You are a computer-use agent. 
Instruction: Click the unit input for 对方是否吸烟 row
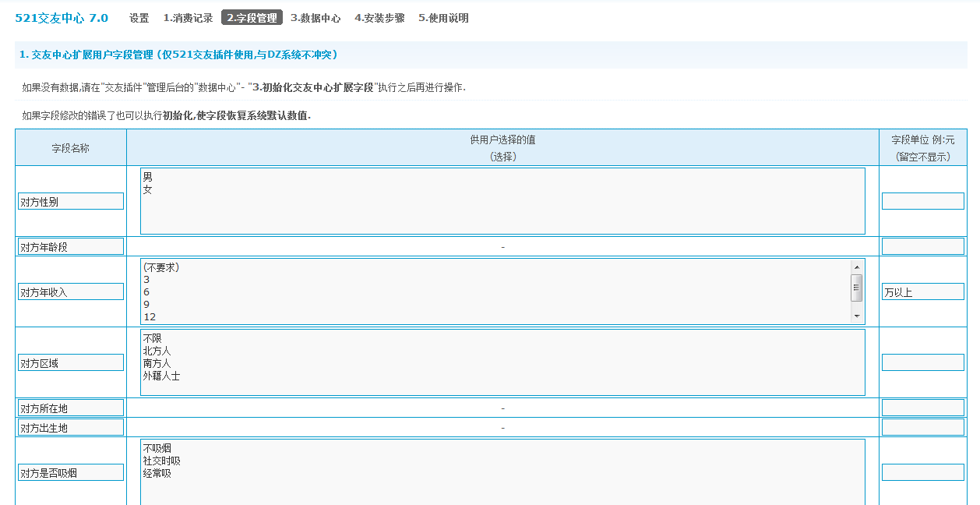click(x=923, y=472)
